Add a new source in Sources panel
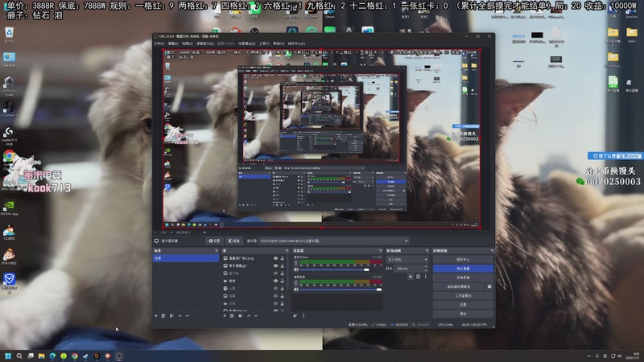 [225, 315]
